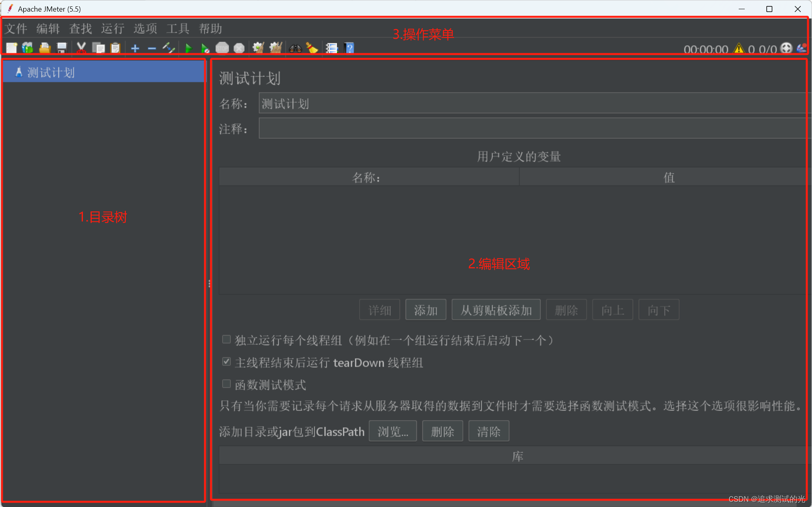Open the 帮助 menu

(x=210, y=28)
